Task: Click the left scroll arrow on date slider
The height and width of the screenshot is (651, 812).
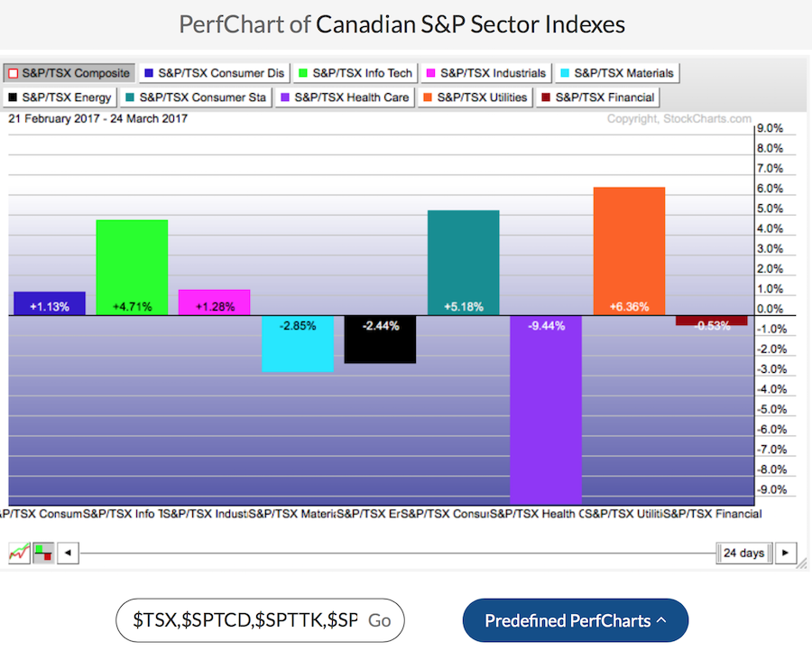Action: [x=68, y=553]
